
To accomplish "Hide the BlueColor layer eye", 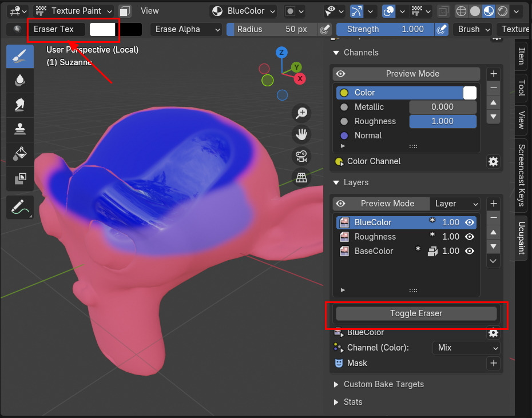I will point(470,222).
